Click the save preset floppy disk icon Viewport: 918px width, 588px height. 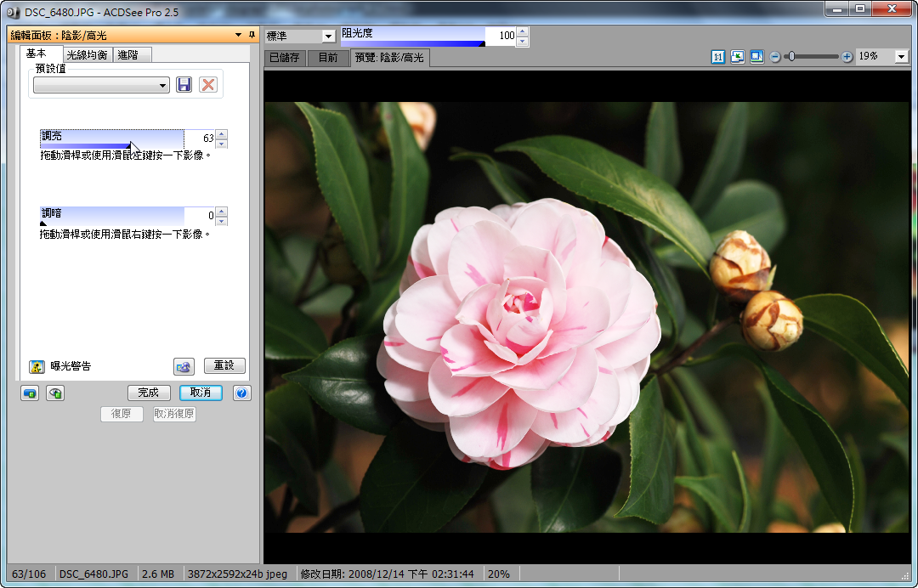tap(184, 85)
